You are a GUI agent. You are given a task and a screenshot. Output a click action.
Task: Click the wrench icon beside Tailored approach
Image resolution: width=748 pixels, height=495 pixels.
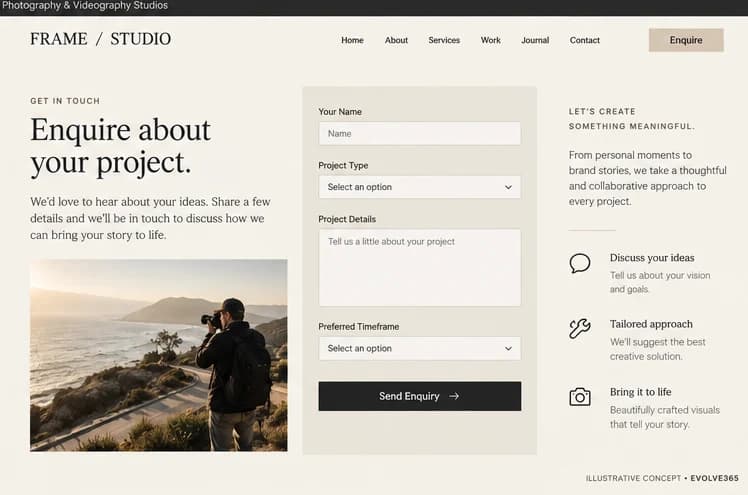[x=580, y=329]
